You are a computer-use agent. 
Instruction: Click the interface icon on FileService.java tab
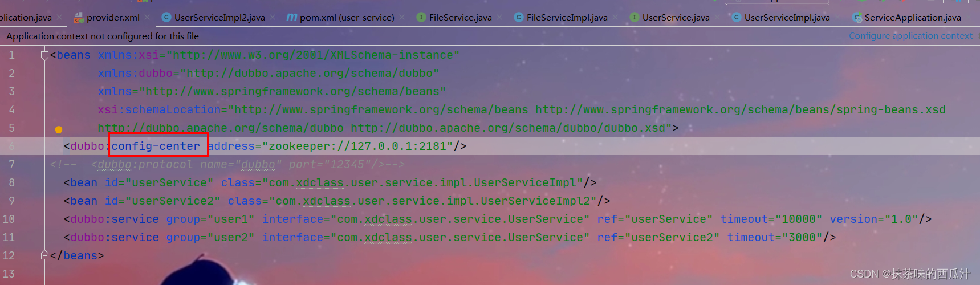click(421, 18)
